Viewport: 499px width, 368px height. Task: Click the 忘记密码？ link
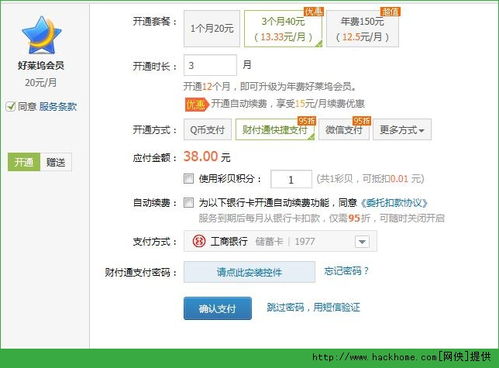coord(346,271)
